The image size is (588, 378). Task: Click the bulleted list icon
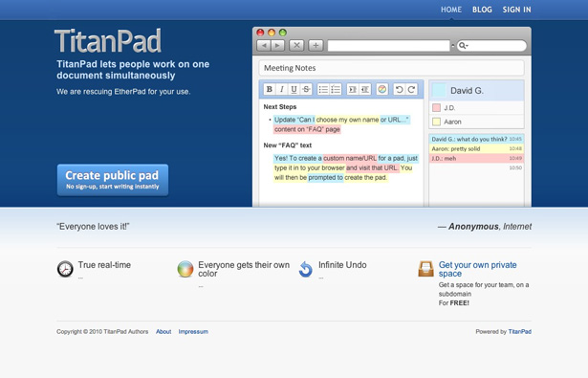click(323, 89)
